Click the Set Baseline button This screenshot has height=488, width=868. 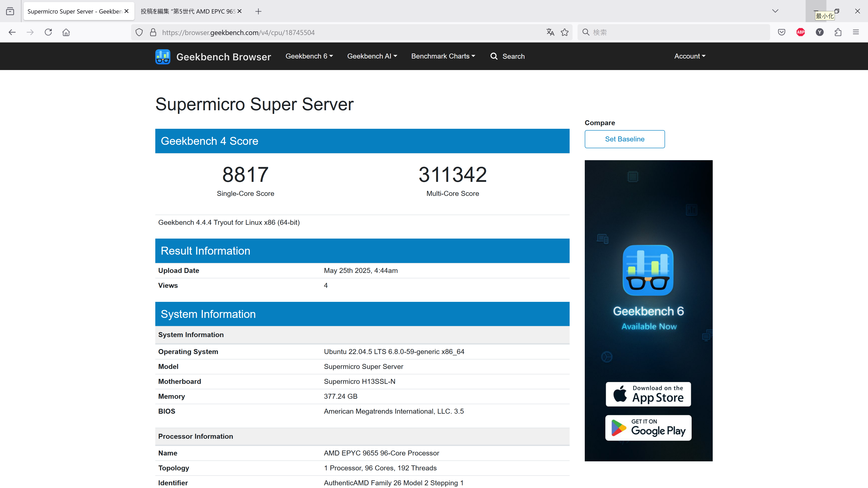click(624, 139)
